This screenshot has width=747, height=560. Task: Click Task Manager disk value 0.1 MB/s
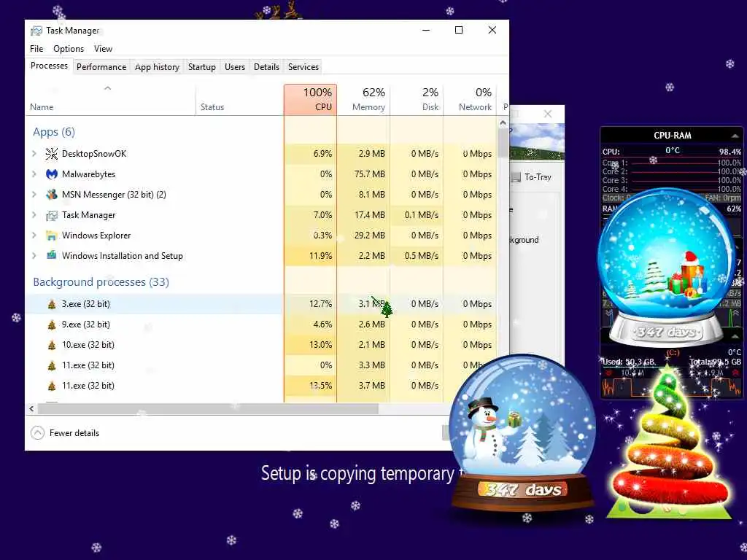(421, 215)
